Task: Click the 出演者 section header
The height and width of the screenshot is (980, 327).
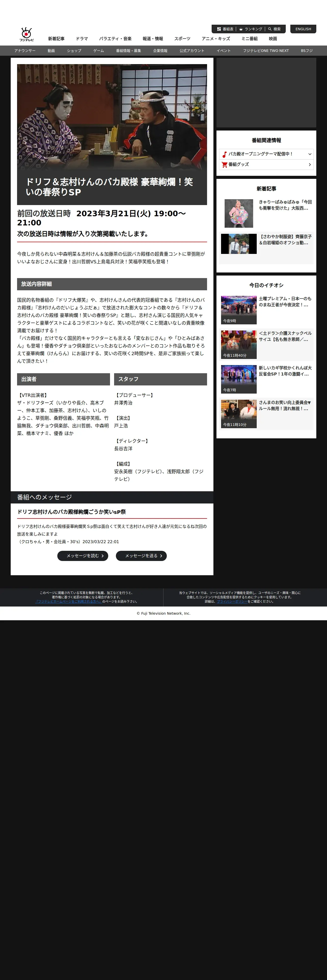Action: click(x=64, y=379)
